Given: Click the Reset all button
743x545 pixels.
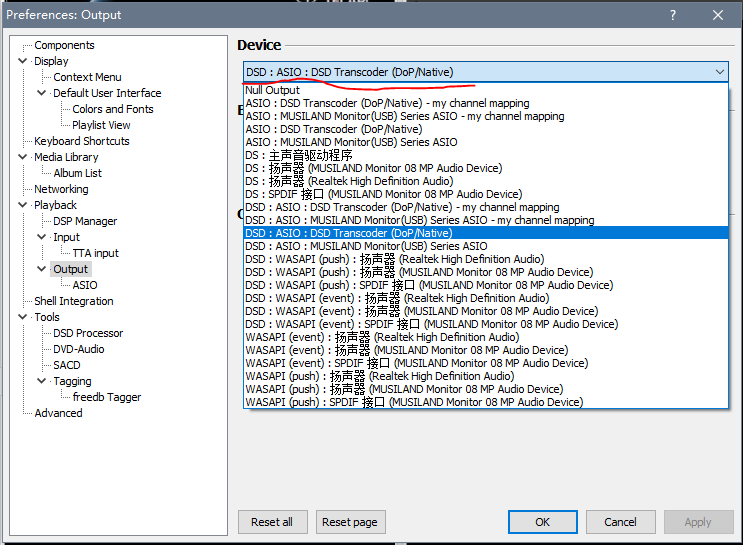Looking at the screenshot, I should (272, 522).
